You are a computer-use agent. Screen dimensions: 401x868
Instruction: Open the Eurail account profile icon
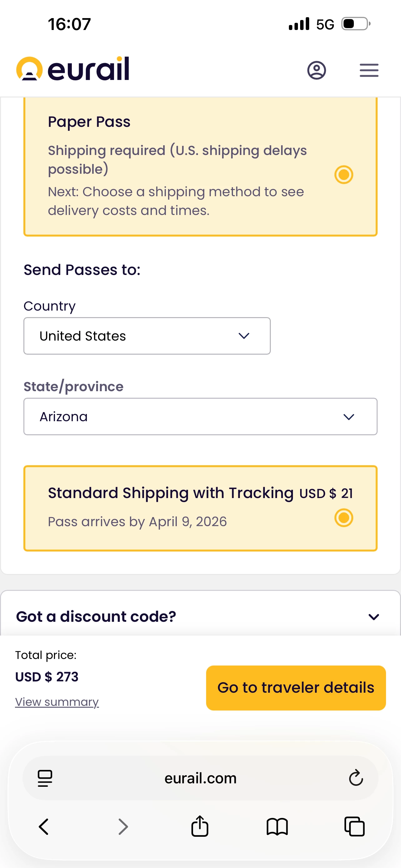(x=316, y=70)
